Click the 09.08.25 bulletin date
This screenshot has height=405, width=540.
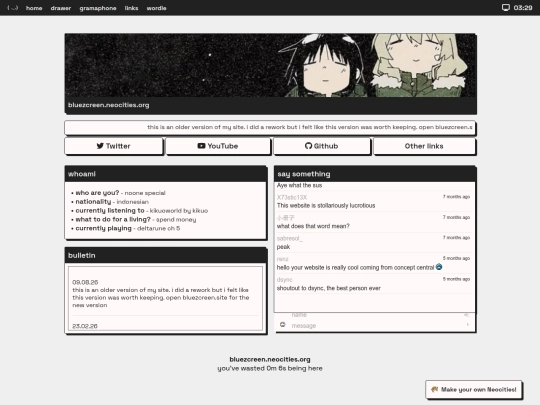click(x=85, y=282)
